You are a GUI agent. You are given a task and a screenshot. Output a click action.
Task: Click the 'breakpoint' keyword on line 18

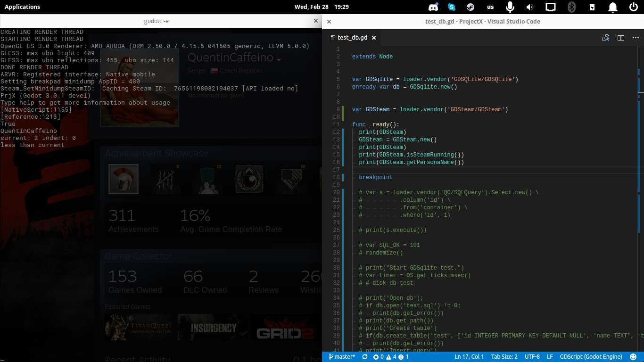tap(376, 177)
